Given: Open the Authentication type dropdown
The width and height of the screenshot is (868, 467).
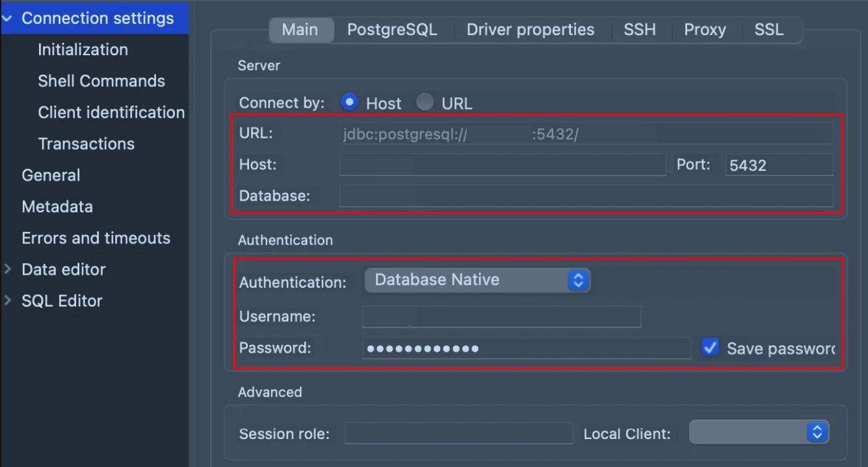Looking at the screenshot, I should pos(477,280).
